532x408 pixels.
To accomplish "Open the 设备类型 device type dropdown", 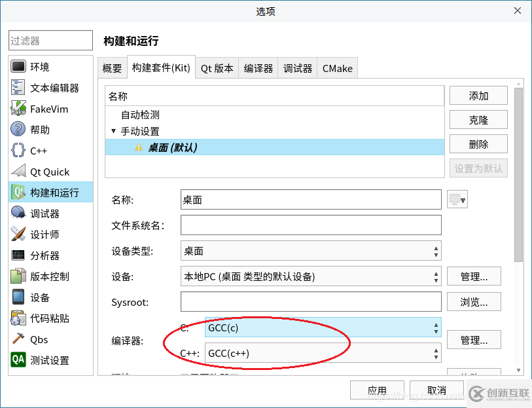I will pyautogui.click(x=311, y=251).
